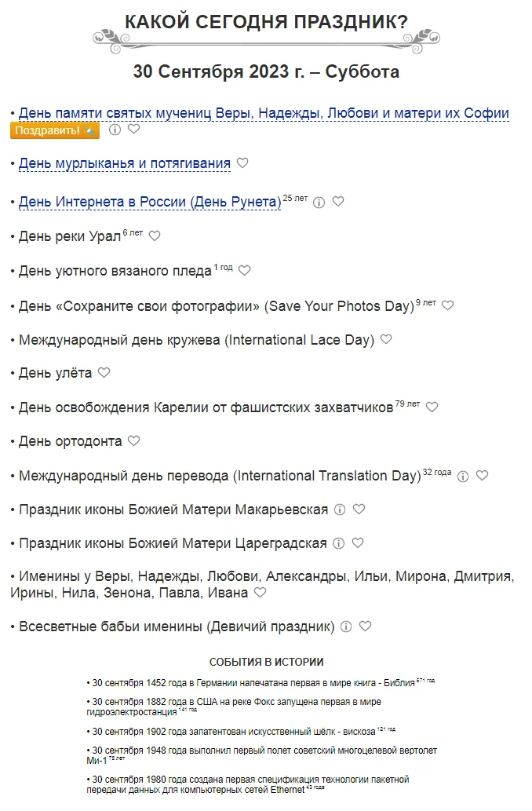Screen dimensions: 532x811
Task: Click info icon next to "Цареградская"
Action: [338, 543]
